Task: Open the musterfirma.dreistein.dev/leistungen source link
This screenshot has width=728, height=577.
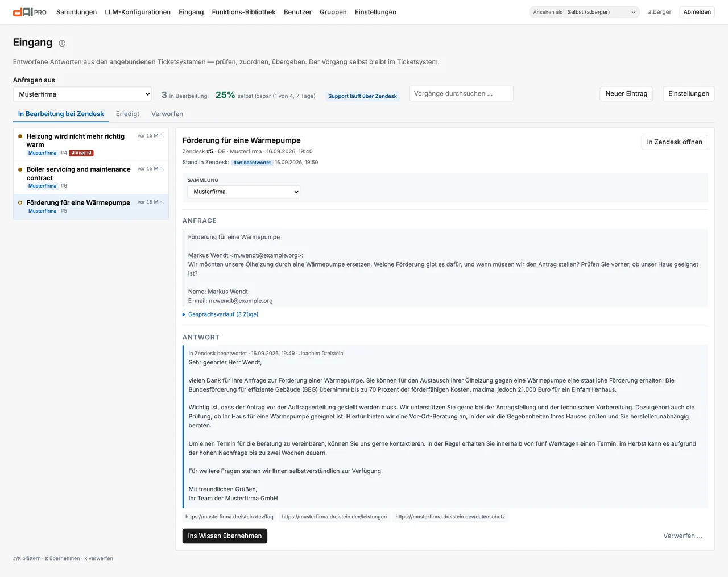Action: click(334, 517)
